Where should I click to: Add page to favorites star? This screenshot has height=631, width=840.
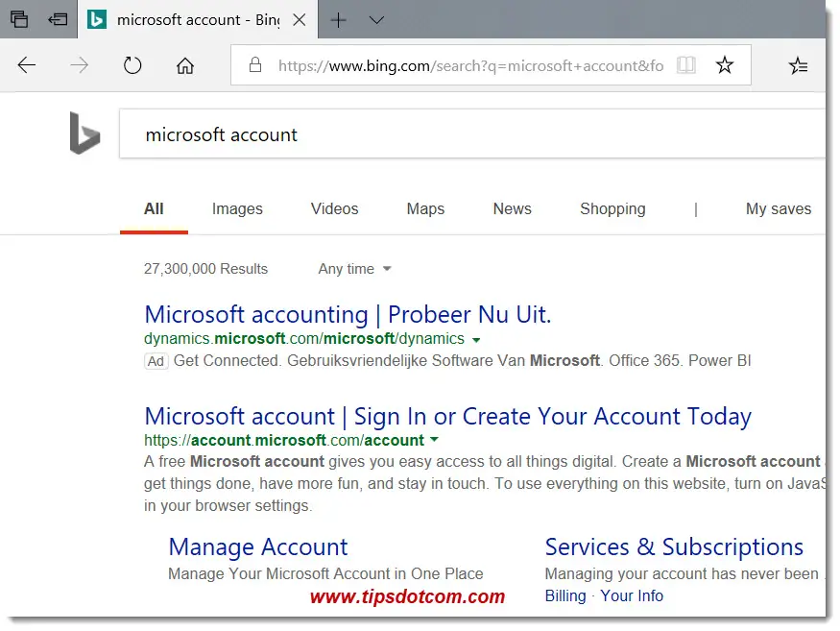[x=724, y=65]
